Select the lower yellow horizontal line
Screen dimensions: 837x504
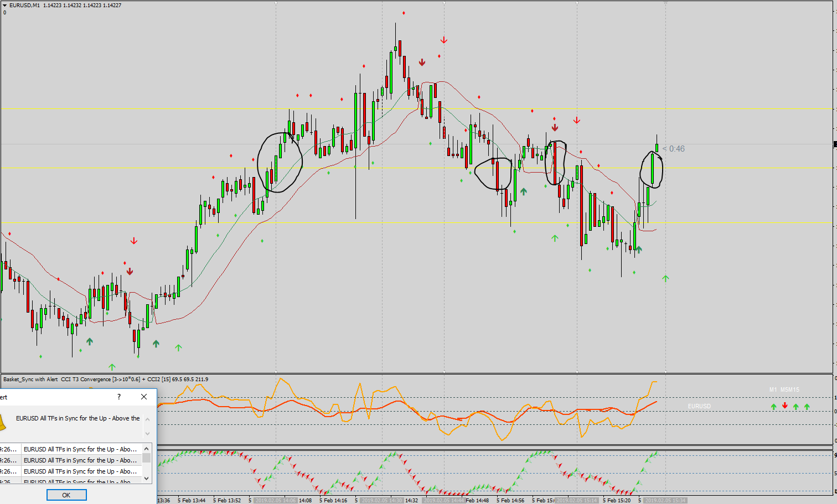[416, 222]
